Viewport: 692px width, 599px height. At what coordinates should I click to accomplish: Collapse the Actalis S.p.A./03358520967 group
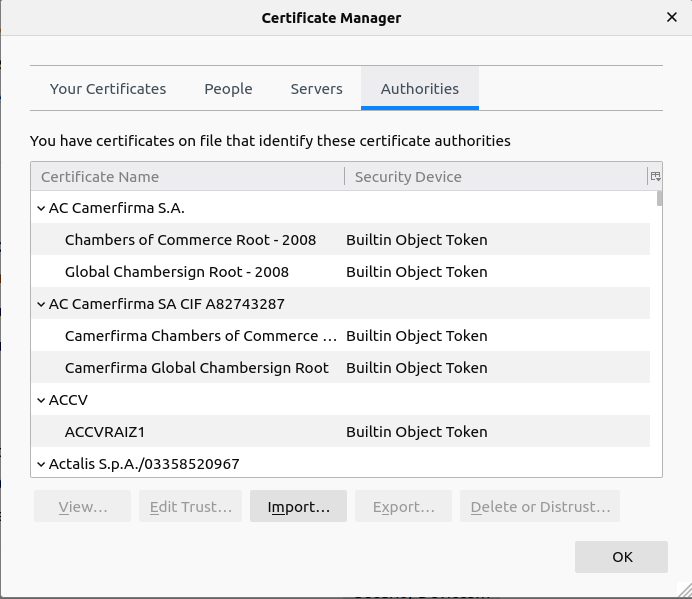(x=41, y=464)
